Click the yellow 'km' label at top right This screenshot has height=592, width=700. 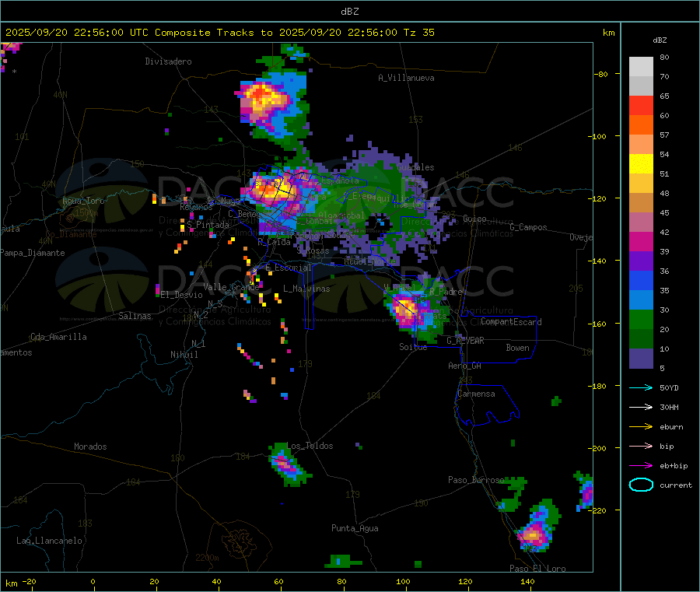click(x=608, y=33)
